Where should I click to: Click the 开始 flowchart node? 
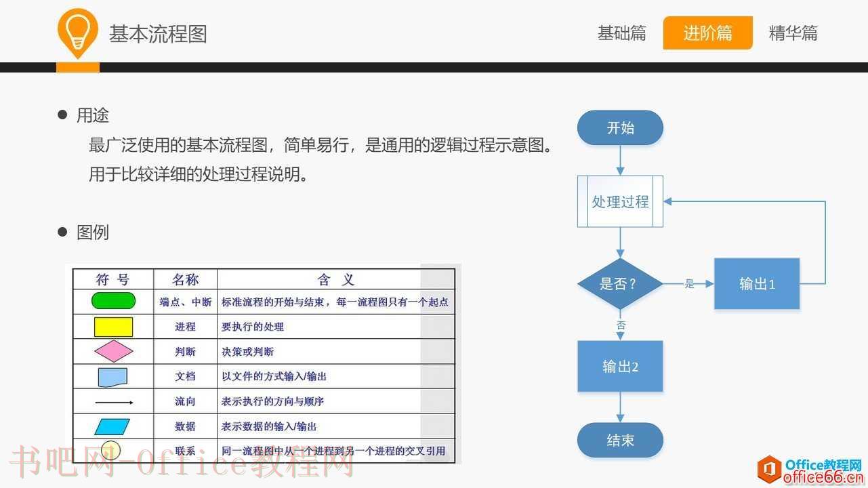point(620,128)
